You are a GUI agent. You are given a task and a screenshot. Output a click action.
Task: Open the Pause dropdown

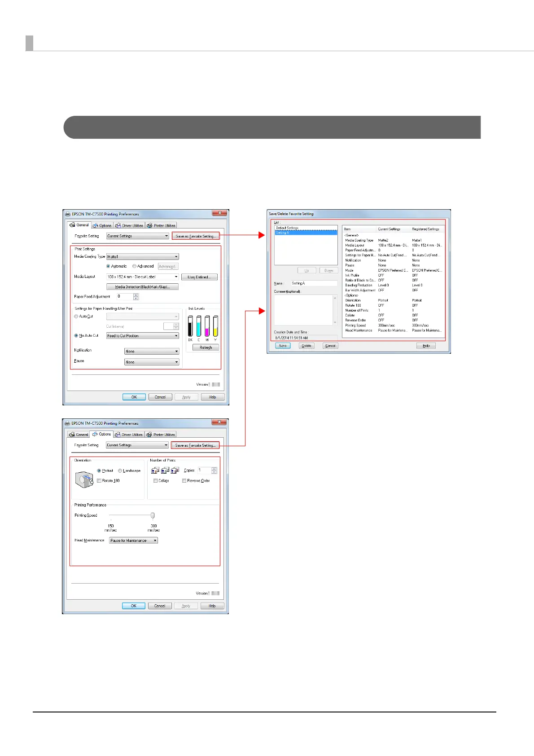click(152, 362)
